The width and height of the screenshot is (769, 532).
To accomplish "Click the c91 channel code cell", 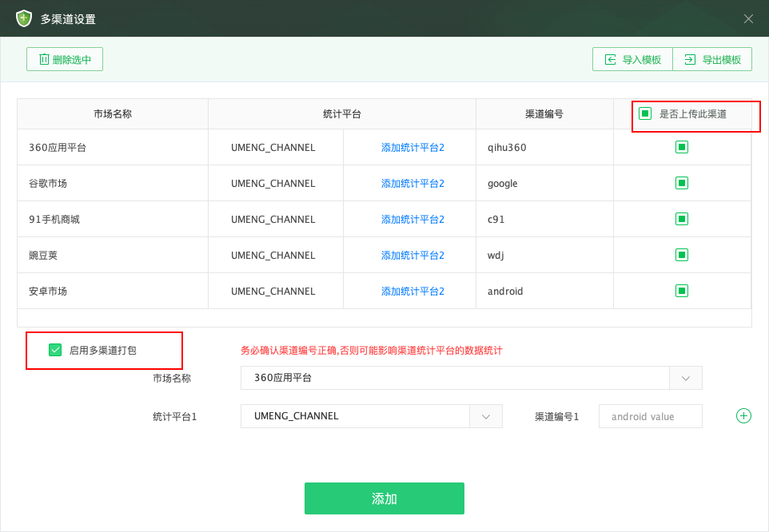I will pyautogui.click(x=544, y=220).
